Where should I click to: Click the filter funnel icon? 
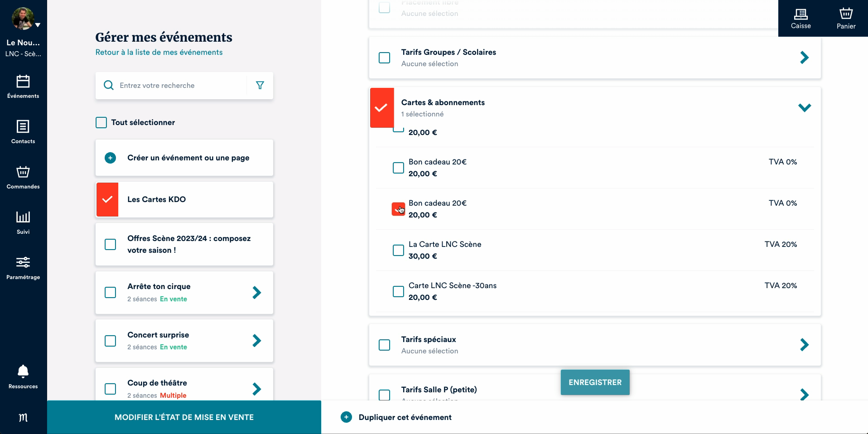260,85
